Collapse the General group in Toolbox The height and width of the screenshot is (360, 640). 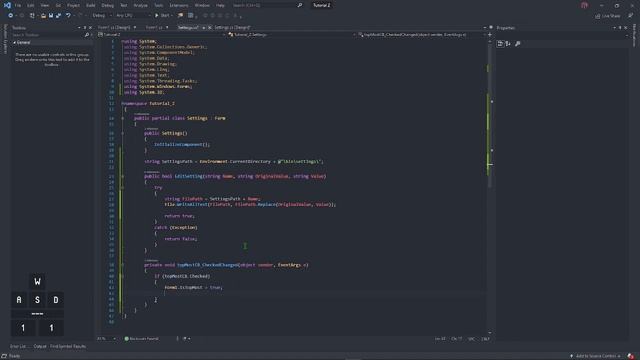[x=15, y=42]
